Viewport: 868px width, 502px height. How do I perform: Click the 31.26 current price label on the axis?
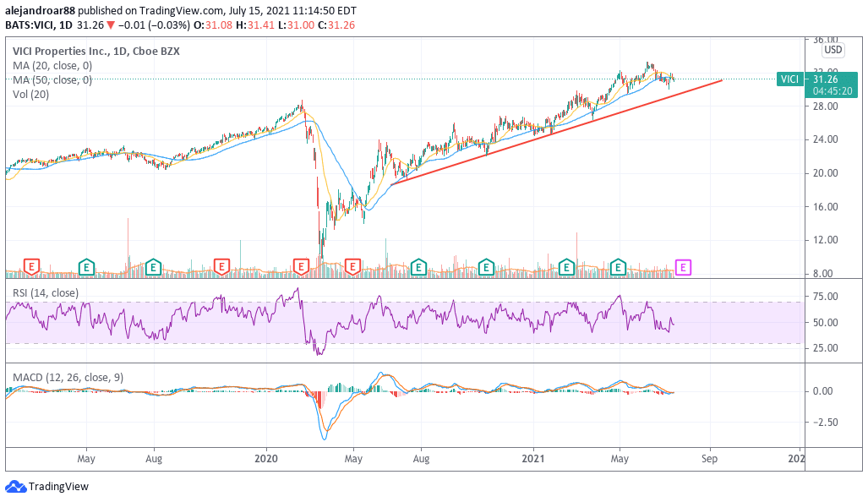point(826,79)
